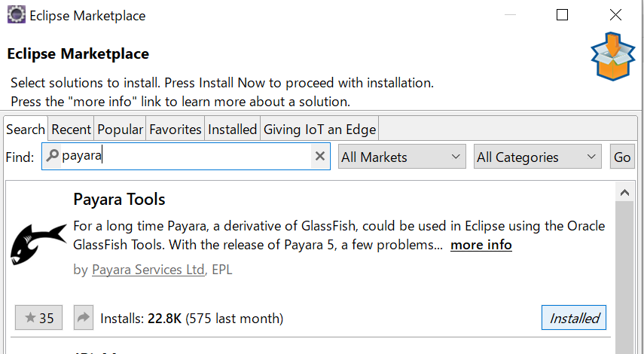This screenshot has height=354, width=644.
Task: Click the Eclipse Marketplace box icon
Action: click(x=613, y=56)
